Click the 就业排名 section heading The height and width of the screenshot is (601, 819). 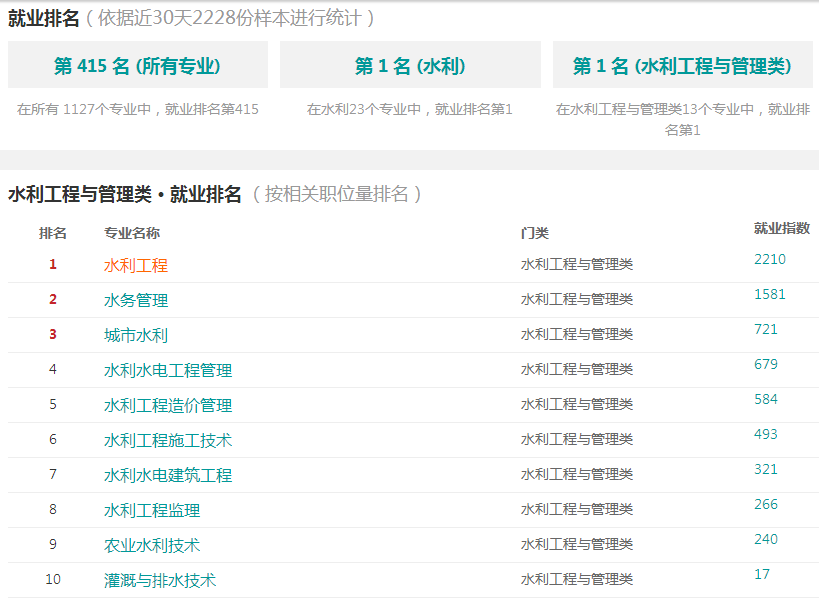[43, 18]
